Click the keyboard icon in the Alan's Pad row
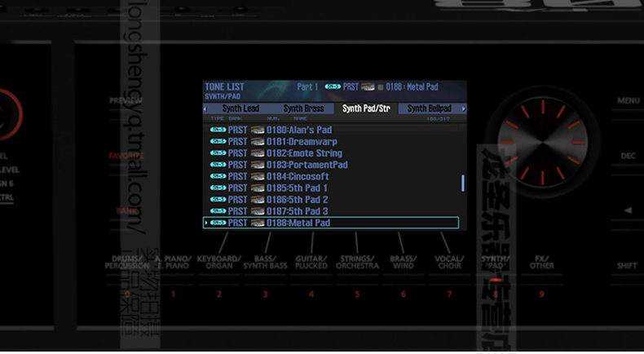The width and height of the screenshot is (644, 354). click(x=258, y=130)
